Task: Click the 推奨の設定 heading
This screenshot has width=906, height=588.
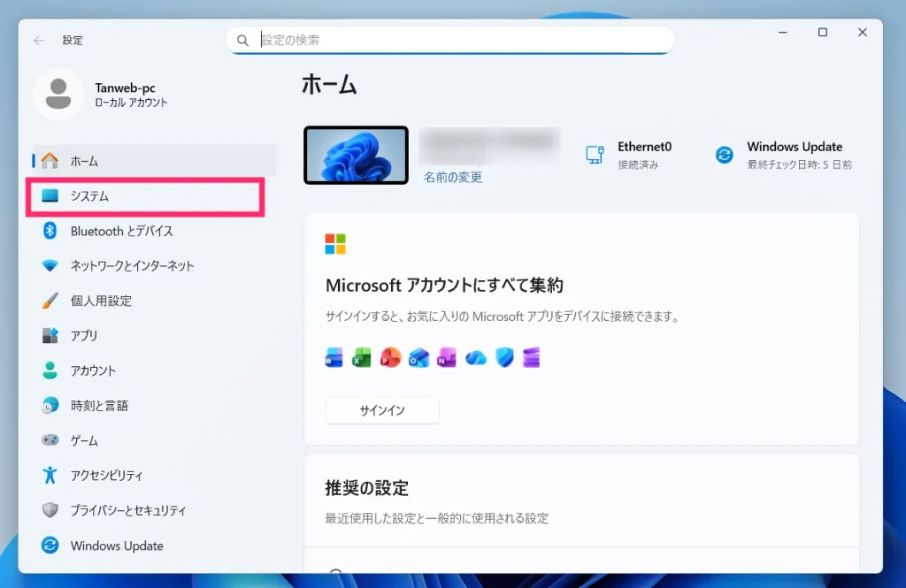Action: (x=366, y=487)
